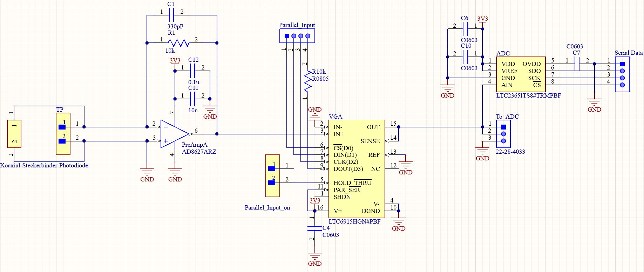Click the R0805 footprint text

point(320,79)
